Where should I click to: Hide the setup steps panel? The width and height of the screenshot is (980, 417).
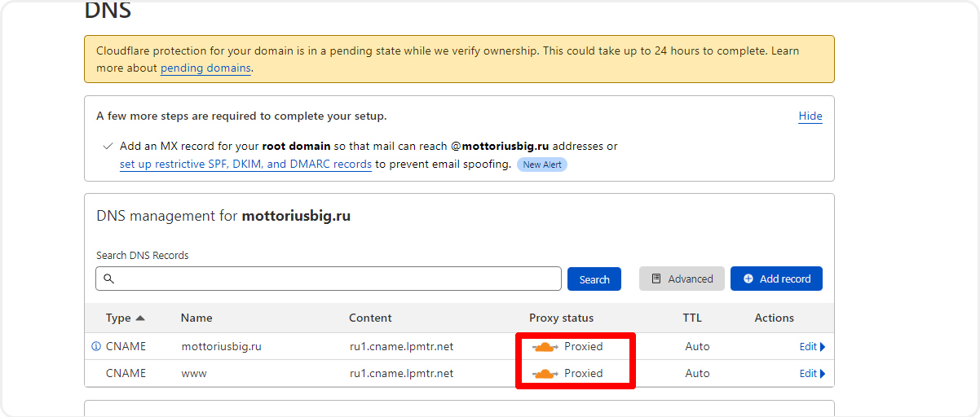pos(810,116)
